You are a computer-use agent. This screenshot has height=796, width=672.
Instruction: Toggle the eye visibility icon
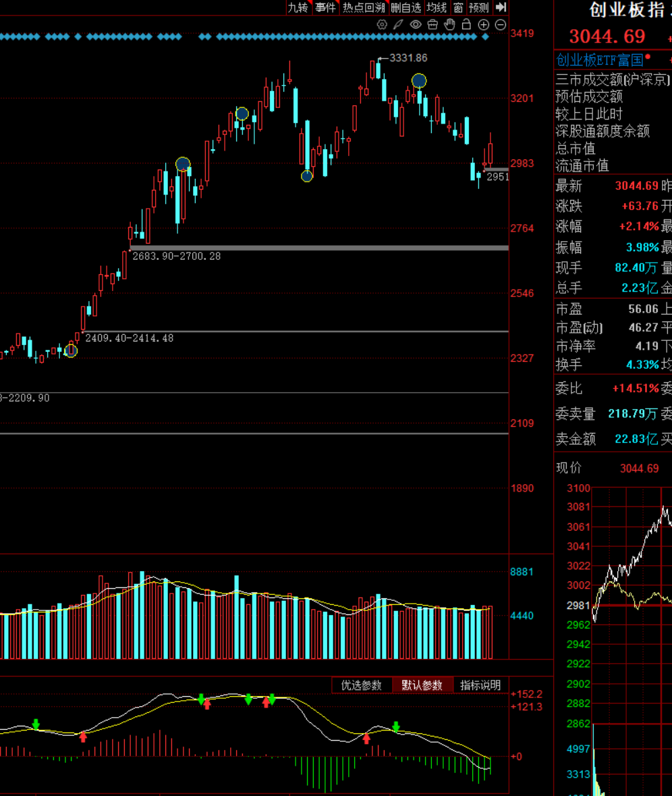point(416,25)
